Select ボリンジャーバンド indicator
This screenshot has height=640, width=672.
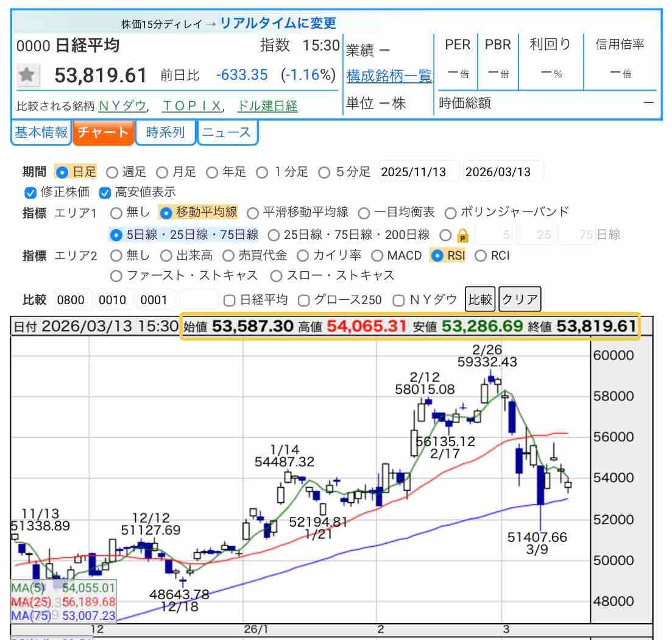451,213
